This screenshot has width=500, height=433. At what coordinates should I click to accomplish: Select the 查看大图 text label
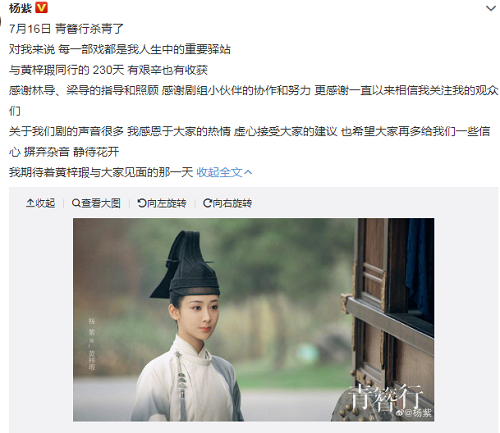[101, 203]
